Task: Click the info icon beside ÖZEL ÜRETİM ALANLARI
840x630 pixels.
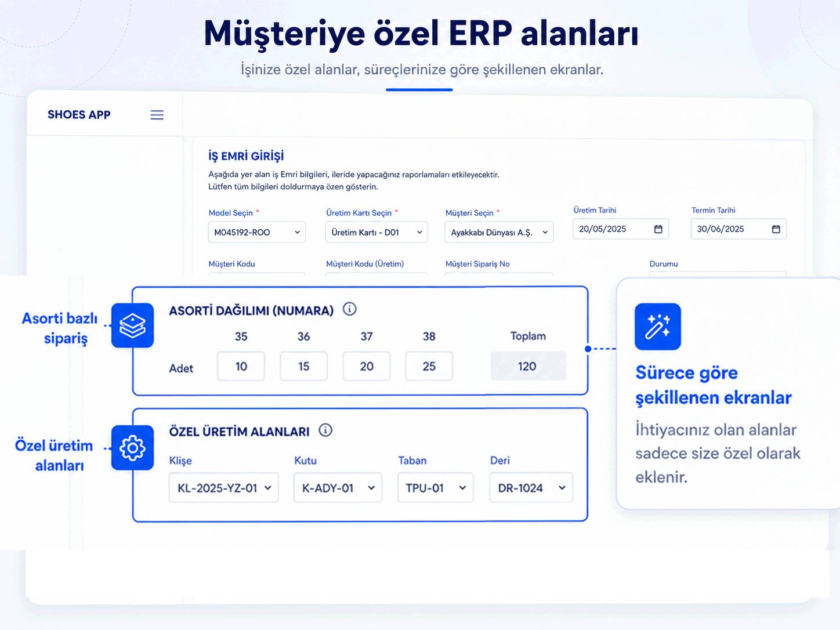Action: [x=325, y=430]
